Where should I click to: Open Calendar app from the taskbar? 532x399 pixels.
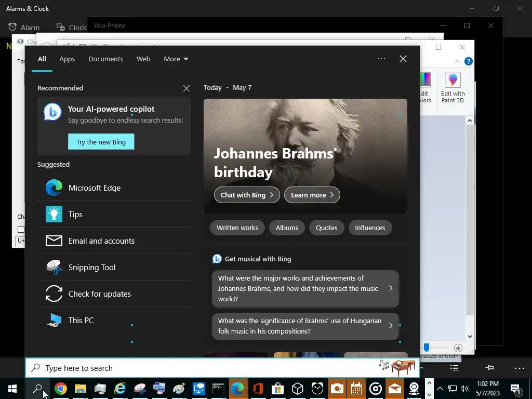356,389
